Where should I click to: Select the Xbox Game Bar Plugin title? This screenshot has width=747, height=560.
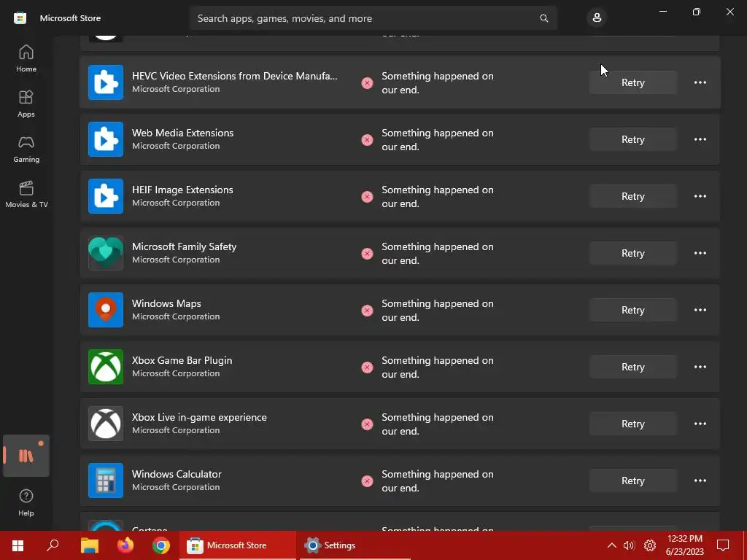point(182,360)
